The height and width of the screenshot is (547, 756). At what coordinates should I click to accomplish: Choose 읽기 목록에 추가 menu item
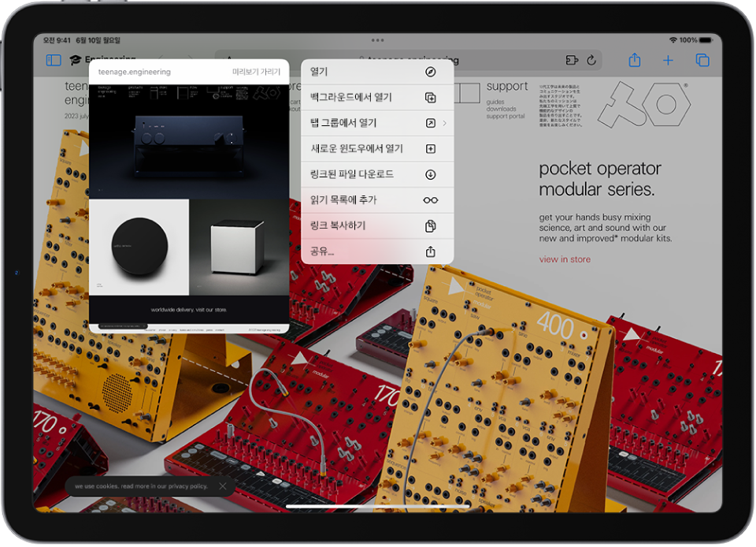[x=377, y=200]
